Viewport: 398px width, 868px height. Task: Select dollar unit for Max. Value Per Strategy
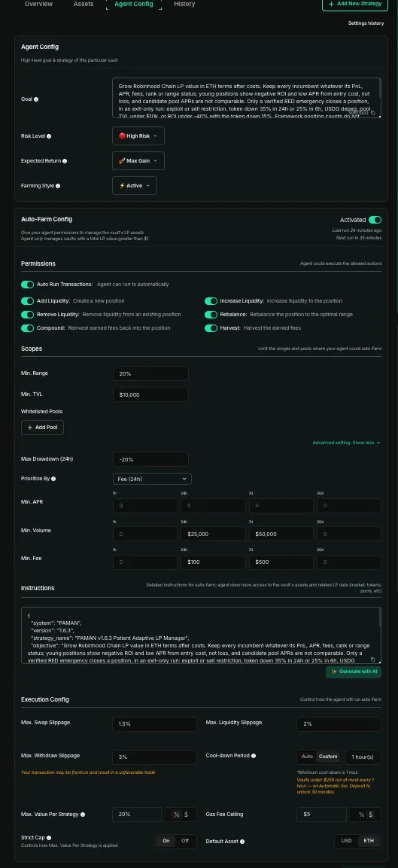pyautogui.click(x=186, y=815)
